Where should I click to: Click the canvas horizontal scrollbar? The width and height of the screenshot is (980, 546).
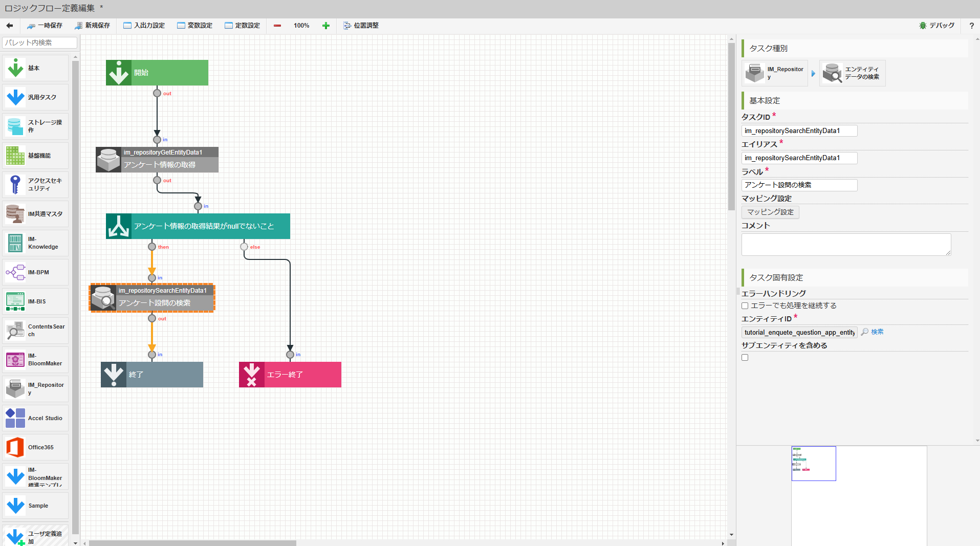pyautogui.click(x=192, y=543)
